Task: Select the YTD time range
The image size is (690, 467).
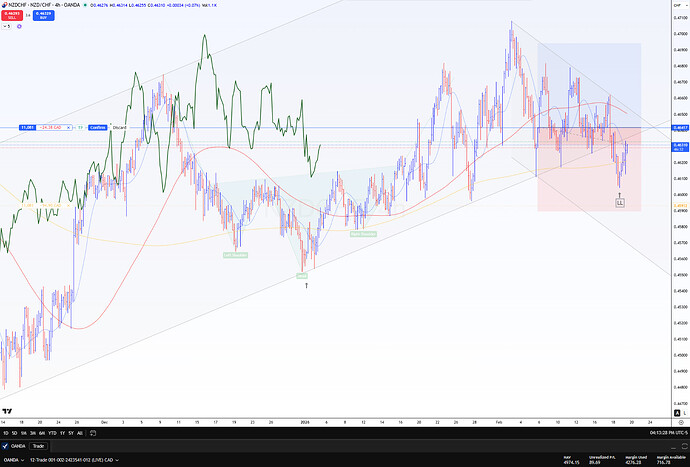Action: point(52,433)
